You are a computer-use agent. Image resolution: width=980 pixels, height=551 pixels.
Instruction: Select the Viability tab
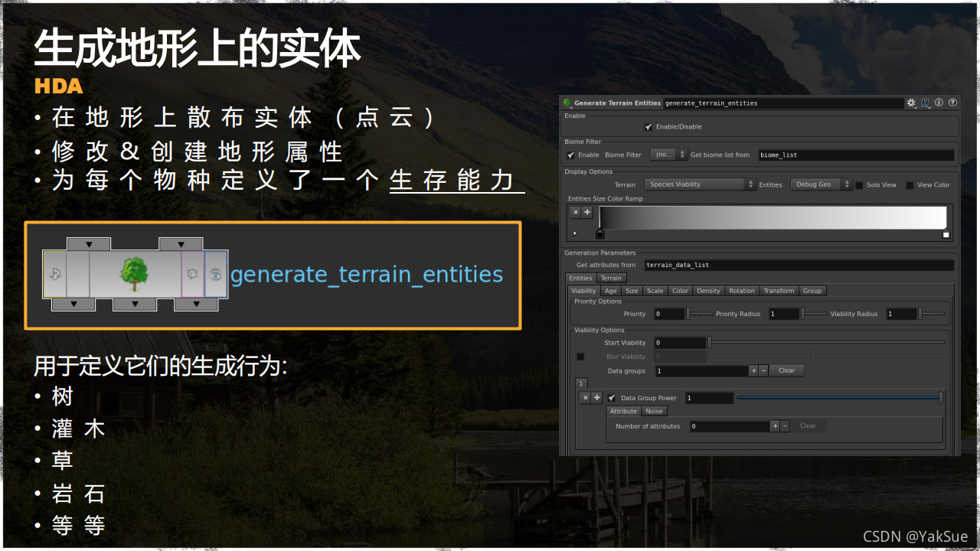click(x=583, y=291)
